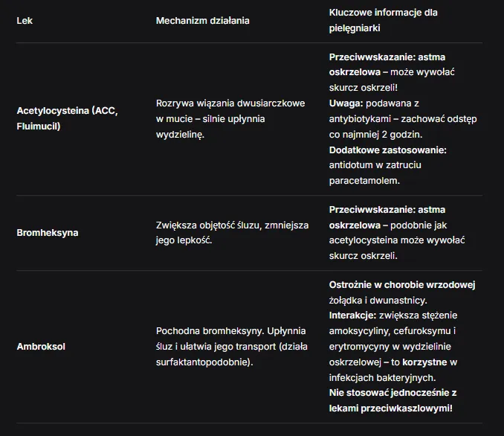Click text "Rozrywa wiązania dwusiarczkowe"
The image size is (504, 436).
[x=230, y=103]
